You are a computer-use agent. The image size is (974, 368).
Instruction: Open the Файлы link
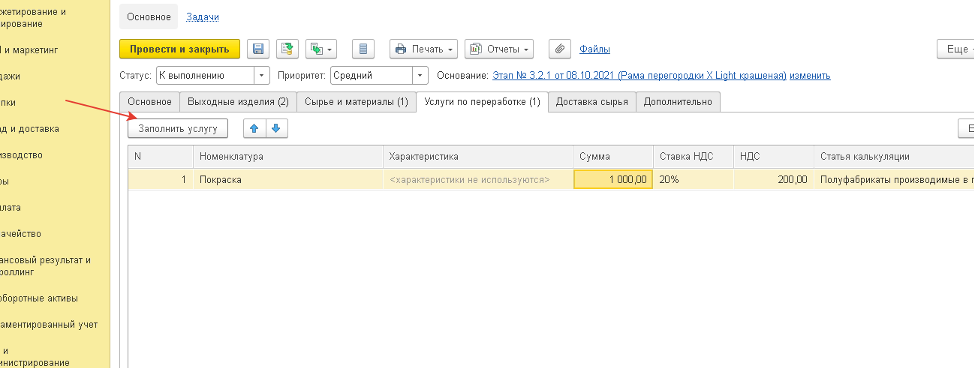pos(594,49)
